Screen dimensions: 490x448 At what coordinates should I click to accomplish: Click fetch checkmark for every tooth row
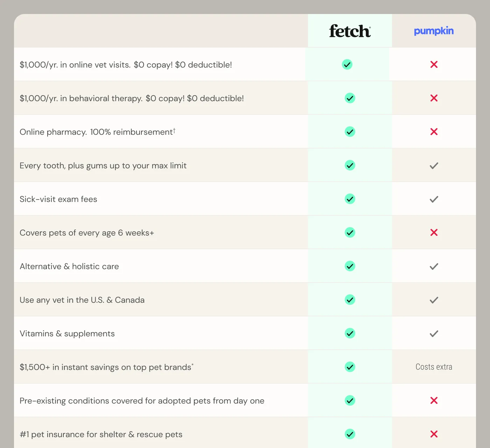[x=350, y=165]
